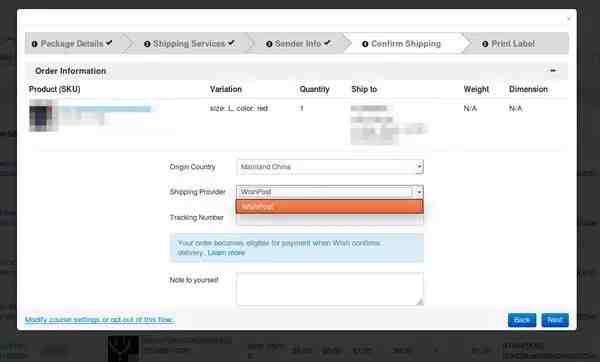This screenshot has height=362, width=600.
Task: Open the Package Details step
Action: pos(72,44)
